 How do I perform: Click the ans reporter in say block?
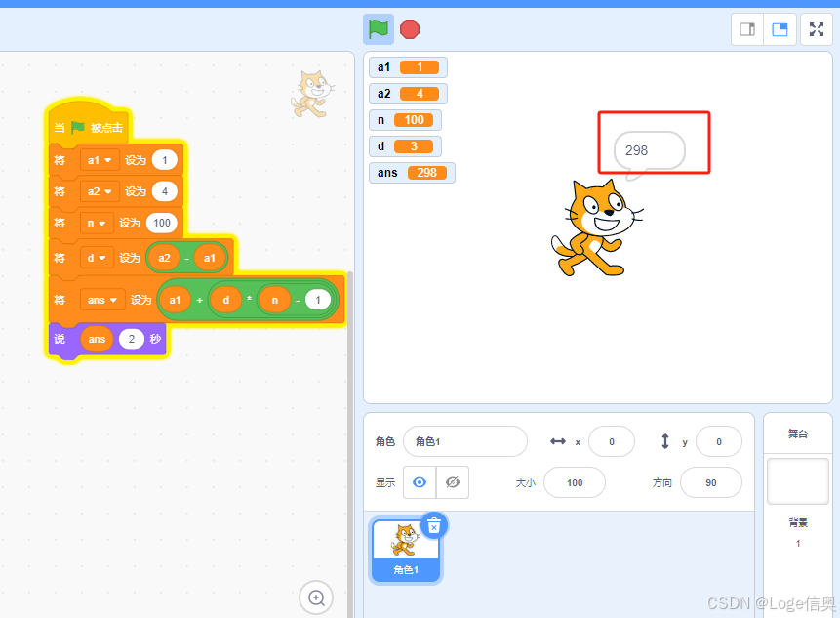(97, 339)
